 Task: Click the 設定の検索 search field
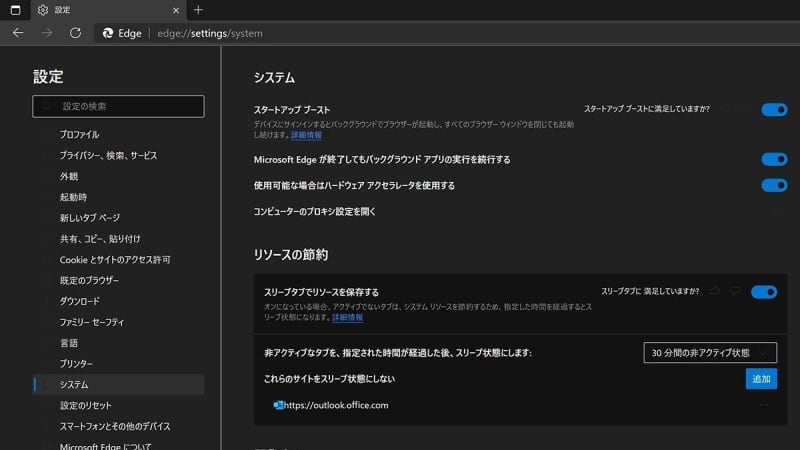click(119, 106)
